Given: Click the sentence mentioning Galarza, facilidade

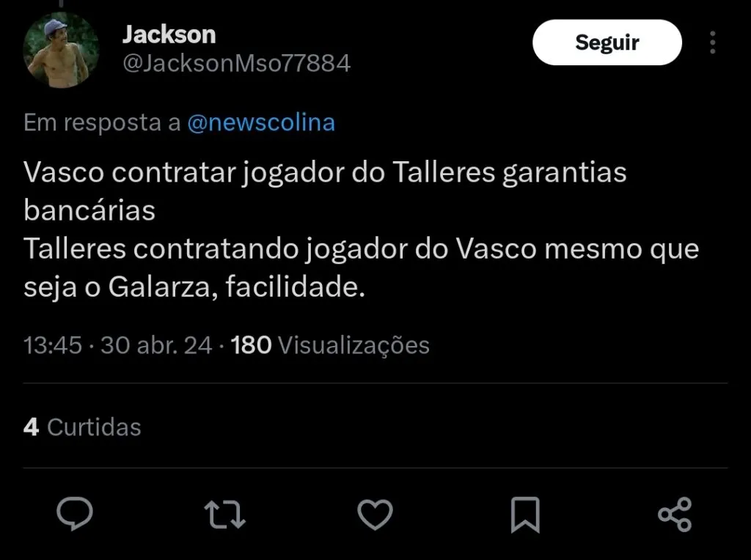Looking at the screenshot, I should point(361,268).
